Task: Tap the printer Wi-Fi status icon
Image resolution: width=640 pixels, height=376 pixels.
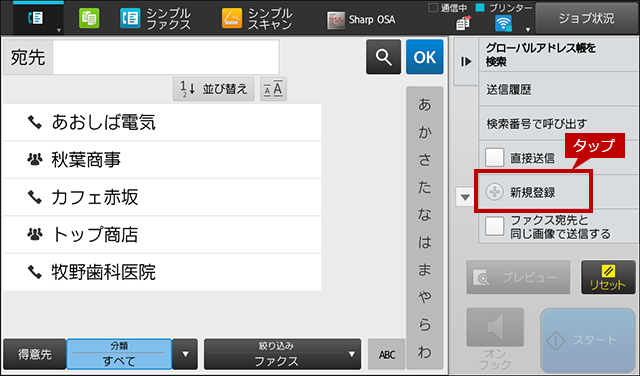Action: coord(503,23)
